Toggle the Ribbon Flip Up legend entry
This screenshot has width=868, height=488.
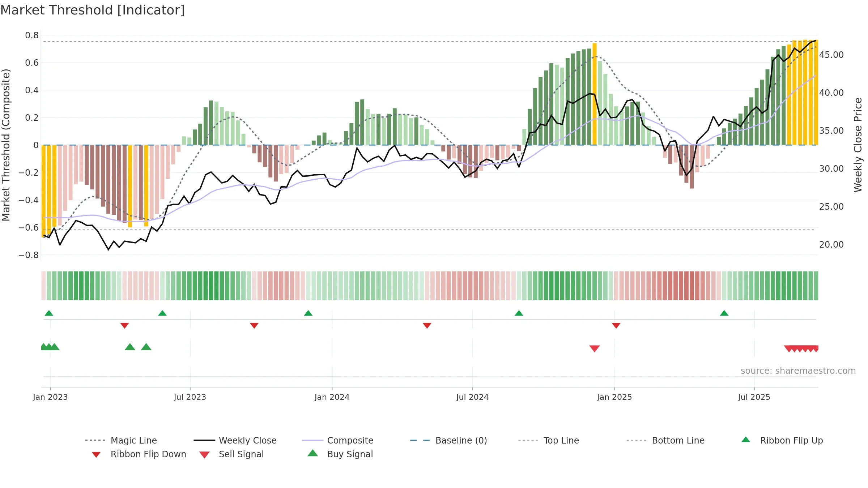coord(782,440)
